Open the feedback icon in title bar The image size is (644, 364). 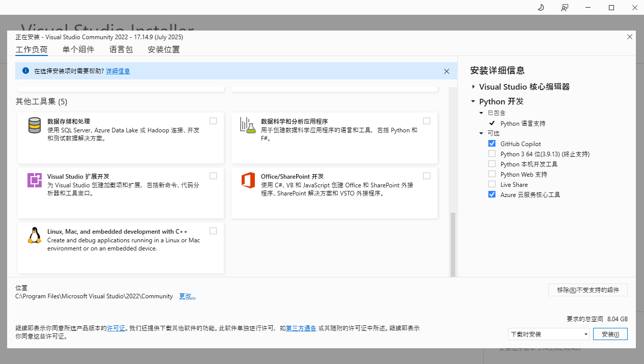(565, 7)
